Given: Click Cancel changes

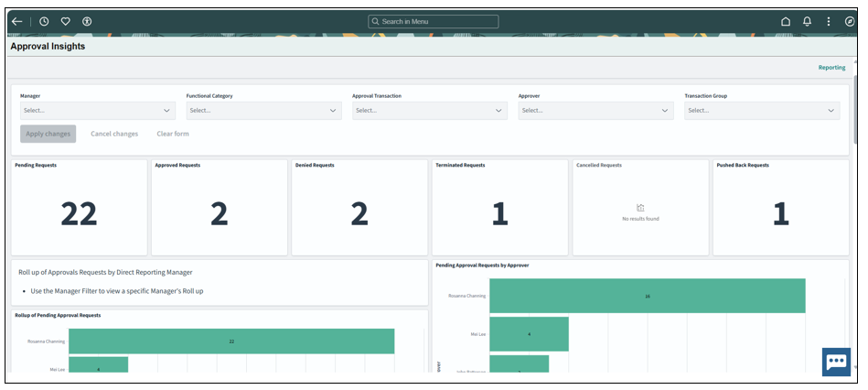Looking at the screenshot, I should click(114, 134).
